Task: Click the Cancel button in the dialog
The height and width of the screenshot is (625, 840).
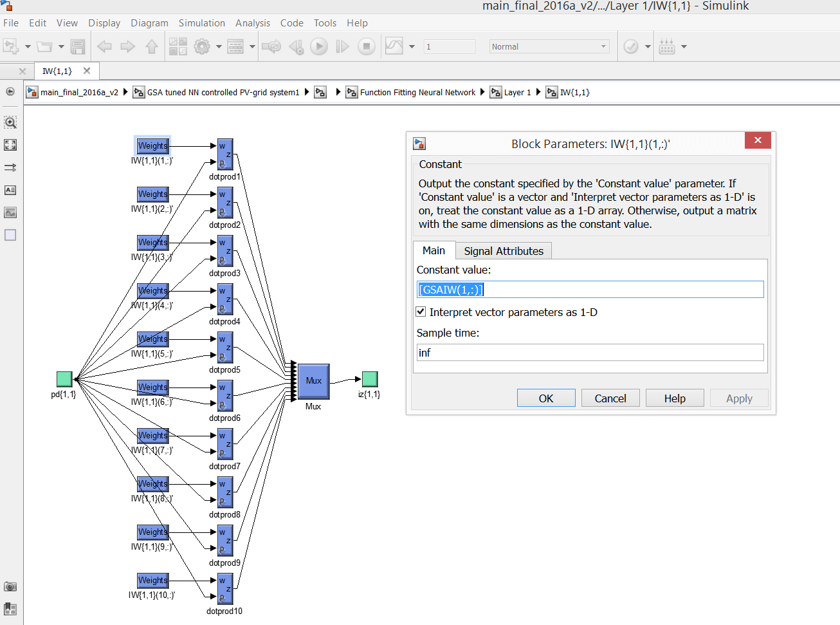Action: pyautogui.click(x=610, y=398)
